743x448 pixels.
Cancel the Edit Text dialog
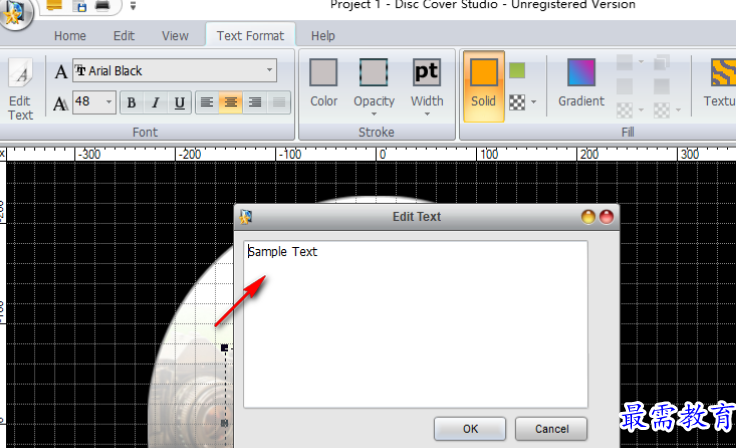click(552, 429)
